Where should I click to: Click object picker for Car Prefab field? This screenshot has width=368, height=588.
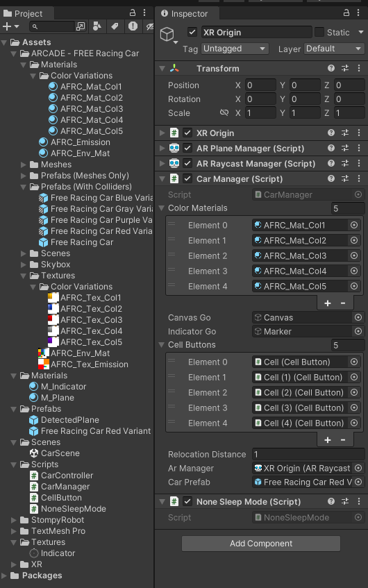(x=358, y=482)
